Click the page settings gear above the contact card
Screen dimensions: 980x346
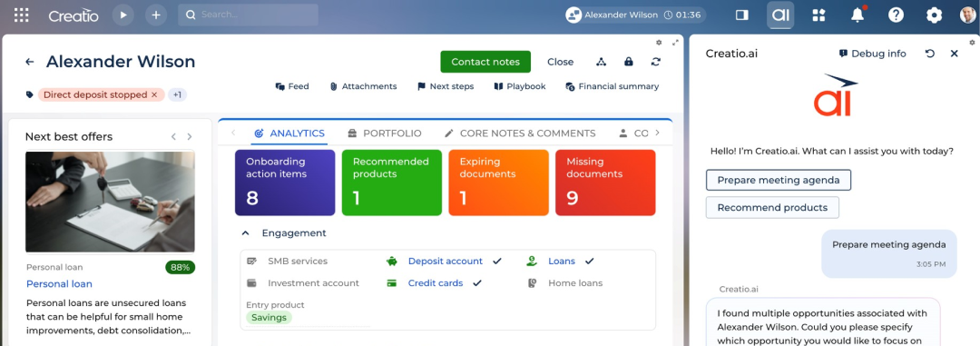(x=659, y=43)
